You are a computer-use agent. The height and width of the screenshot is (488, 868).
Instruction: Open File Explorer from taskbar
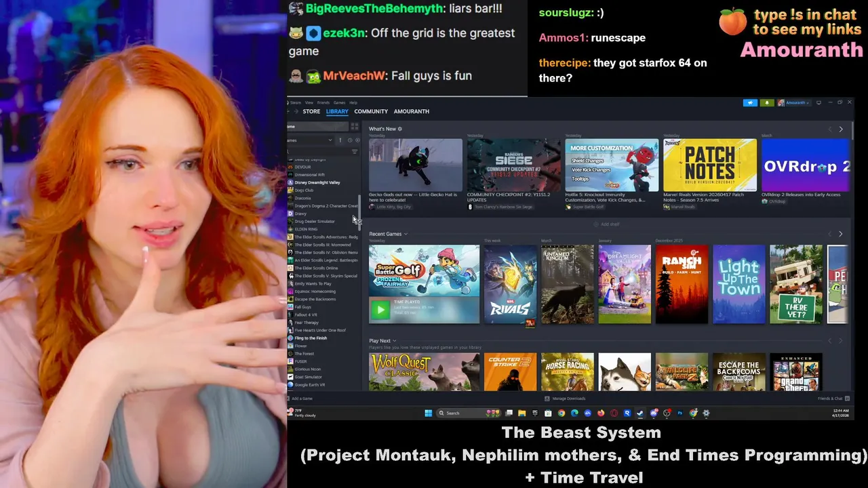[521, 413]
